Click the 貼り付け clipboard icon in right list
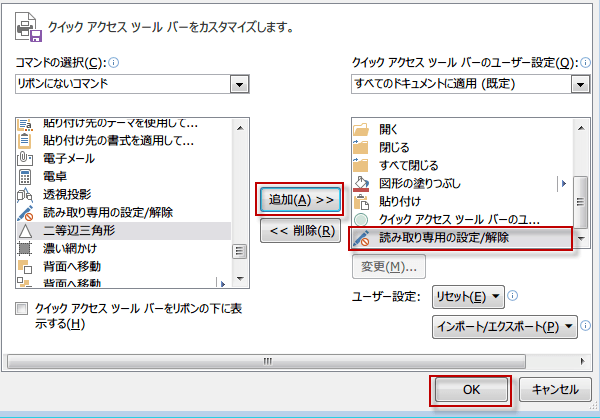600x418 pixels. (361, 202)
